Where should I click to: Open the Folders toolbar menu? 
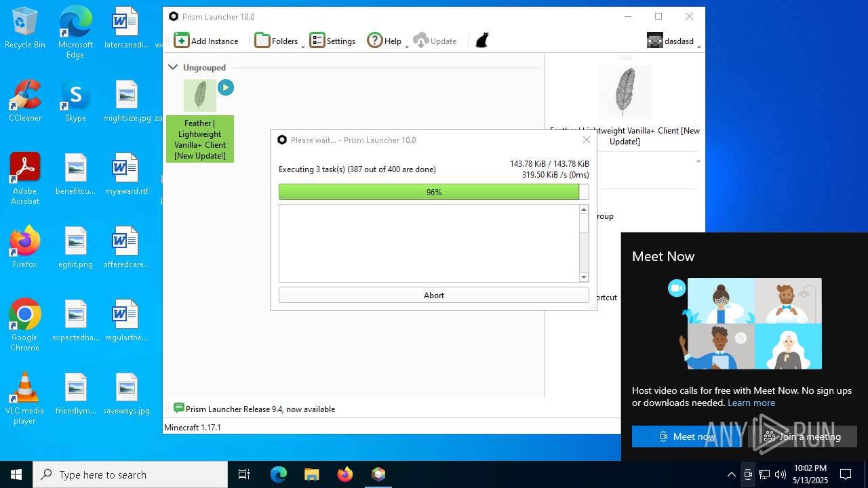[276, 41]
